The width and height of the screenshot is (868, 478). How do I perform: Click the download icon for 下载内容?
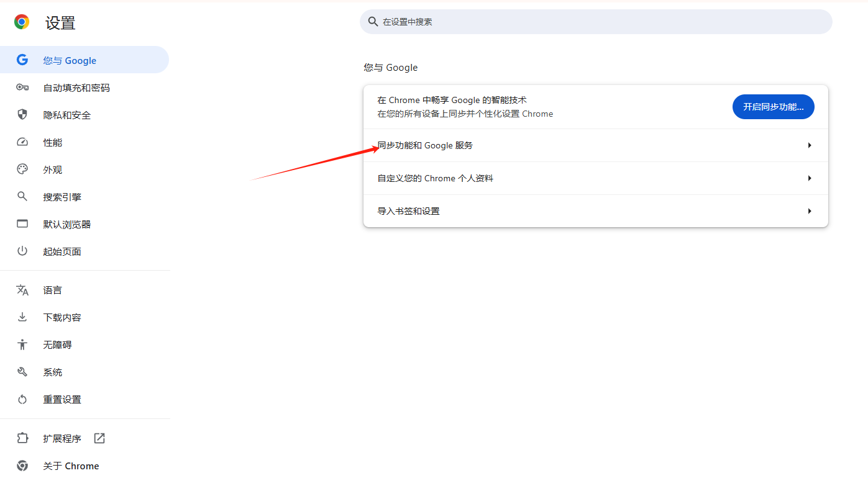click(22, 317)
